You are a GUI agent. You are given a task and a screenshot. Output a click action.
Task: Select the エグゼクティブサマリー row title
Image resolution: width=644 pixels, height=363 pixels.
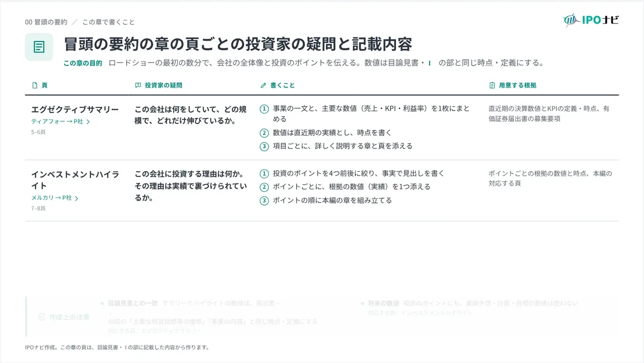coord(75,110)
